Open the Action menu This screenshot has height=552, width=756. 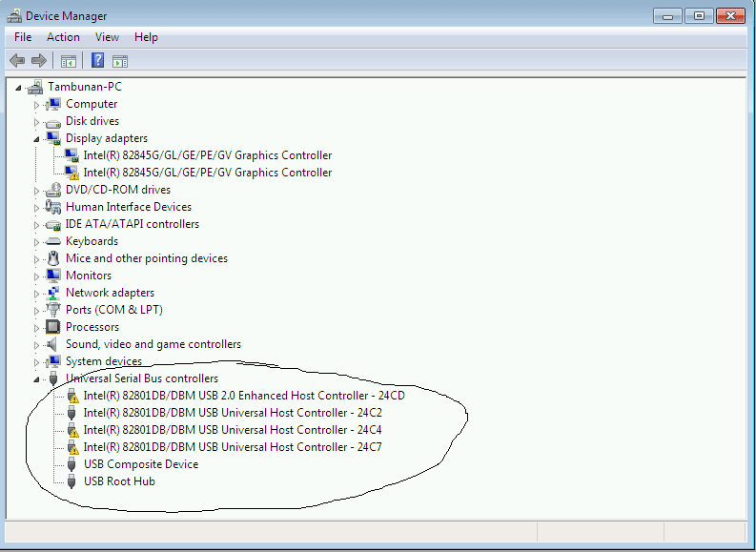63,37
